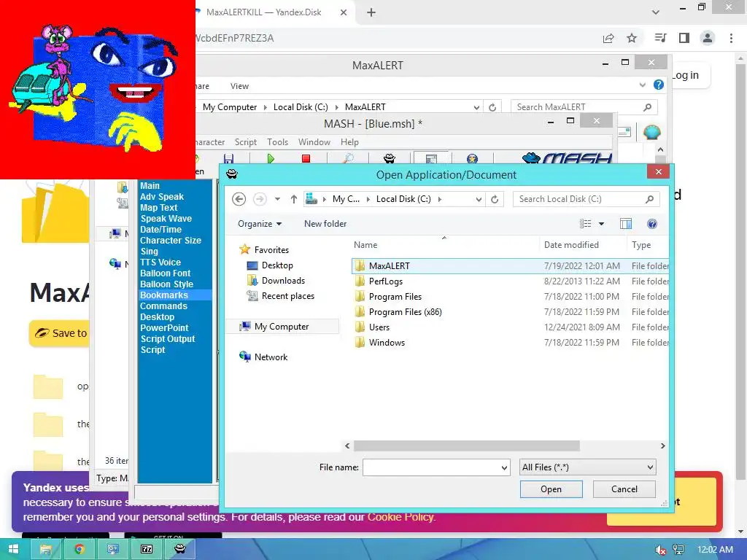747x560 pixels.
Task: Click the green Play script button in MASH
Action: (271, 158)
